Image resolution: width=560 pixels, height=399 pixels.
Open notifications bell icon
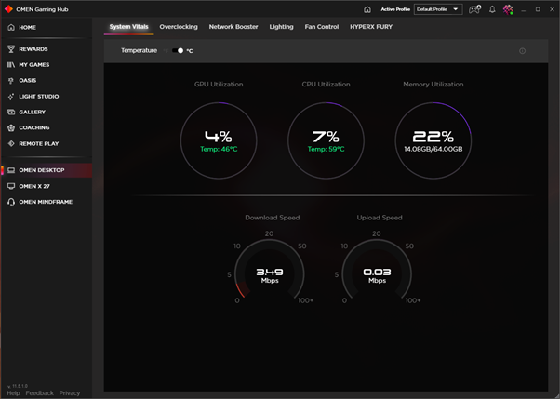coord(492,9)
